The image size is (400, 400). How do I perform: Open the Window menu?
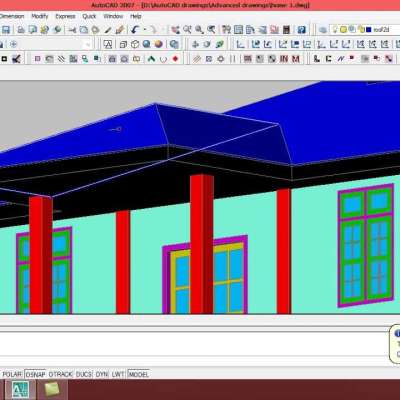113,16
